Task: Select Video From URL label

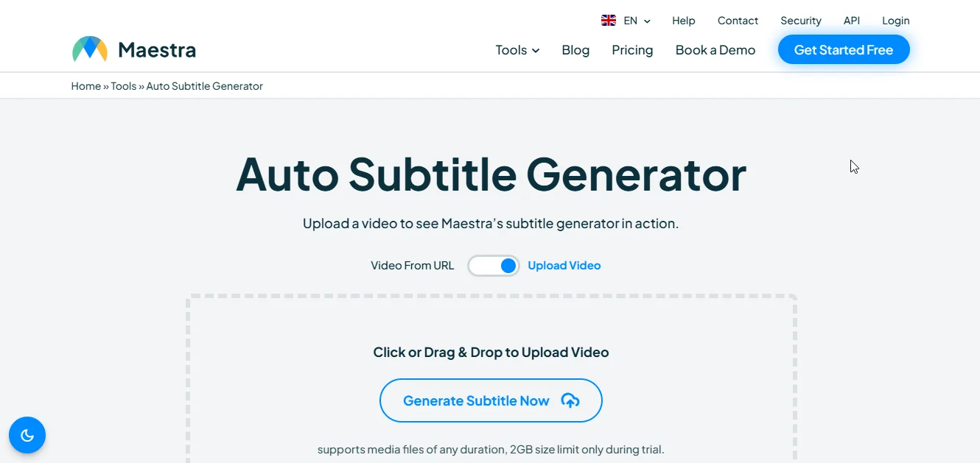Action: (x=413, y=266)
